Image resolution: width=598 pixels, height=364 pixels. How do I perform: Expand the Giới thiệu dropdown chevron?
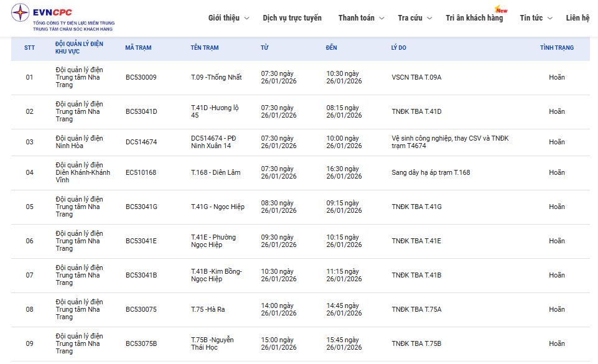[247, 19]
